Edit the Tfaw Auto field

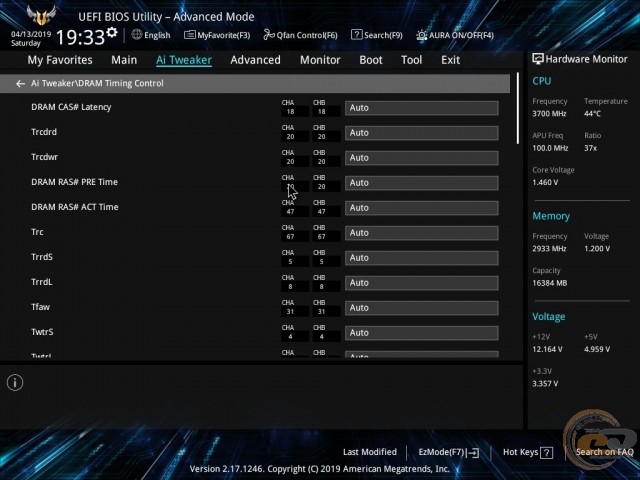pos(422,308)
